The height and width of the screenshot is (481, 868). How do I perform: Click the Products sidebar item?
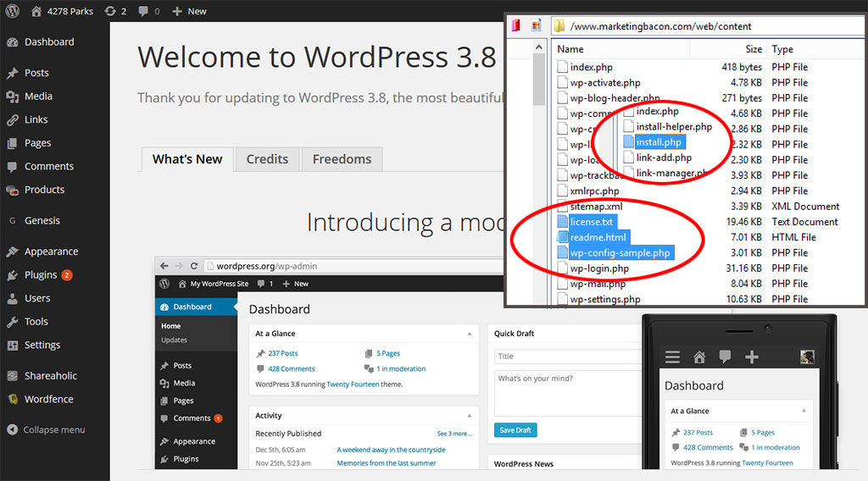pyautogui.click(x=44, y=190)
